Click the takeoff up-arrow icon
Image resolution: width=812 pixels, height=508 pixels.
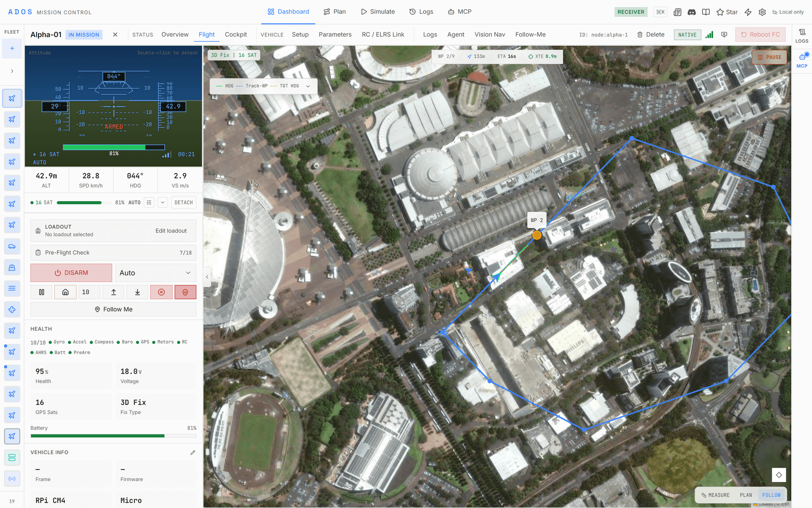(114, 292)
